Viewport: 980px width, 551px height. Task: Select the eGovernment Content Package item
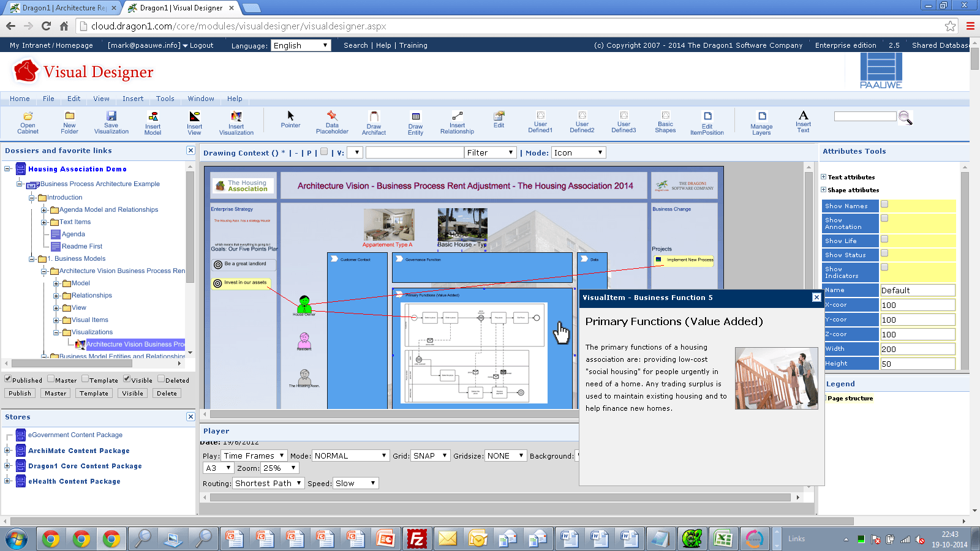(75, 435)
